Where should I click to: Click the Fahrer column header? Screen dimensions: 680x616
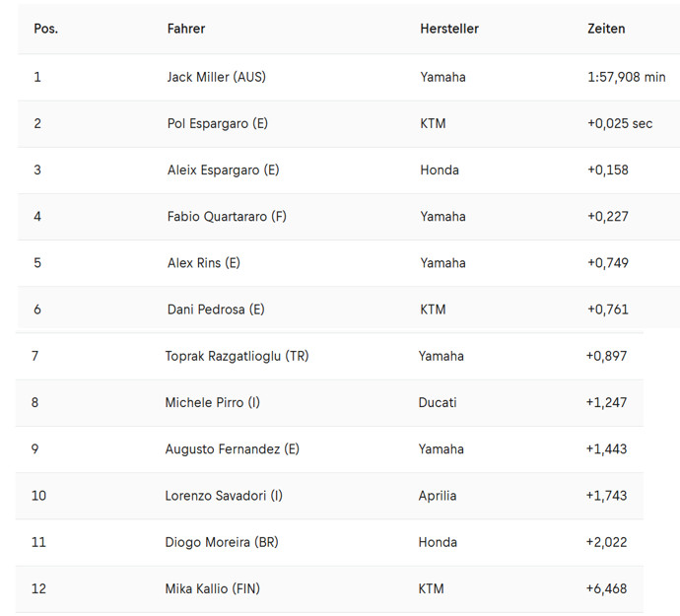[x=186, y=30]
